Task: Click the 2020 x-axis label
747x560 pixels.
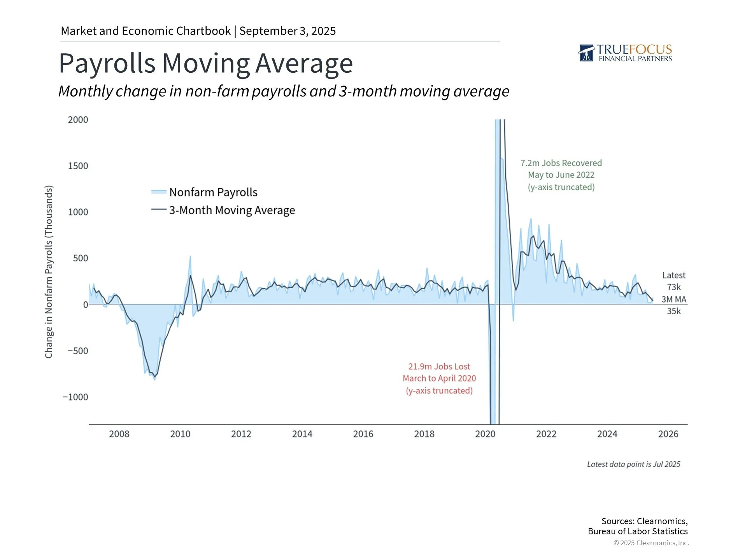Action: [x=485, y=434]
